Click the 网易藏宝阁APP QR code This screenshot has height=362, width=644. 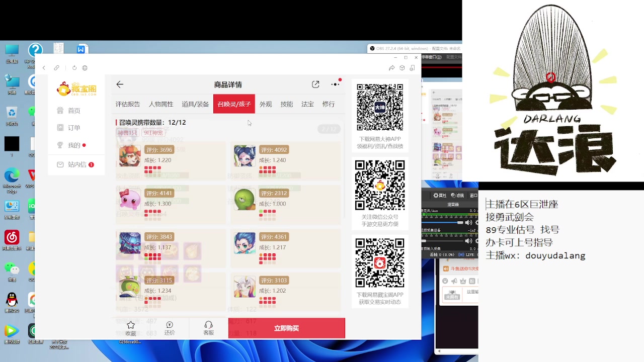(380, 263)
